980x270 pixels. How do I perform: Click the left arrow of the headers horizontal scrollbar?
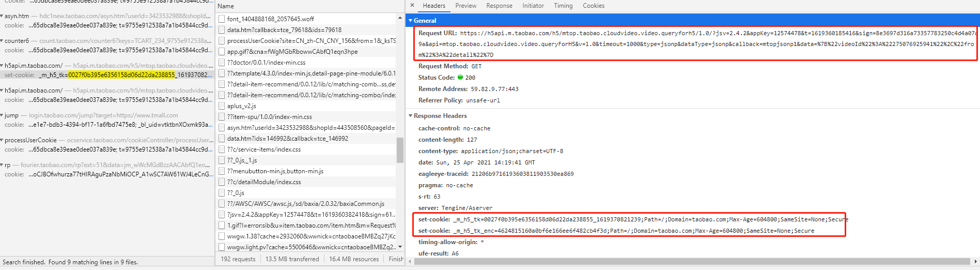click(x=410, y=261)
